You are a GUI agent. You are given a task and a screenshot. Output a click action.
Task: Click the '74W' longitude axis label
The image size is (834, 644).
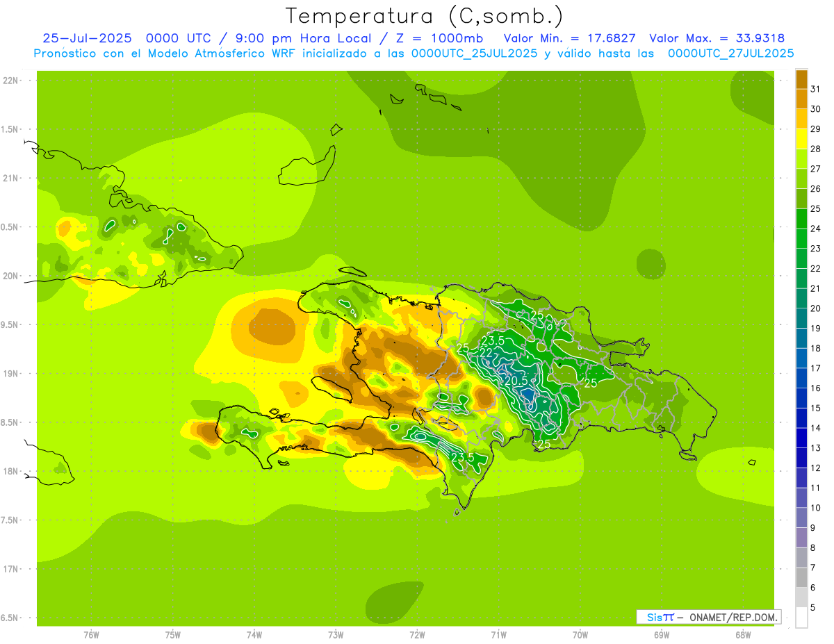254,635
